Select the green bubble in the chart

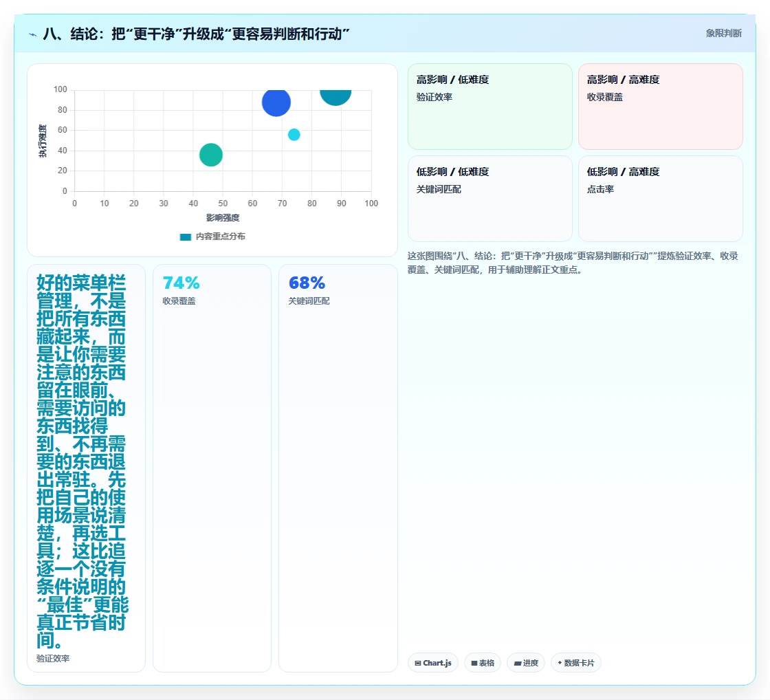click(x=211, y=155)
